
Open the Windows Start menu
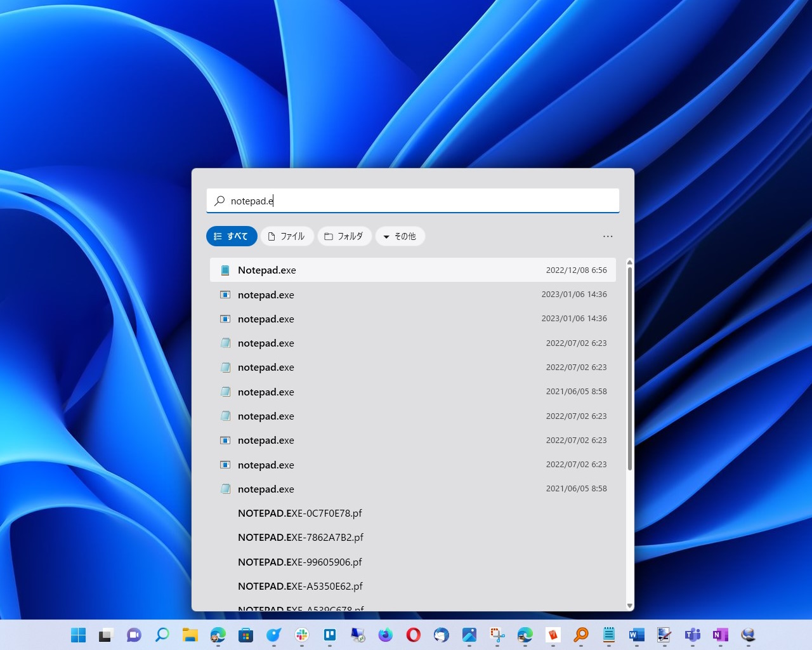pos(79,635)
